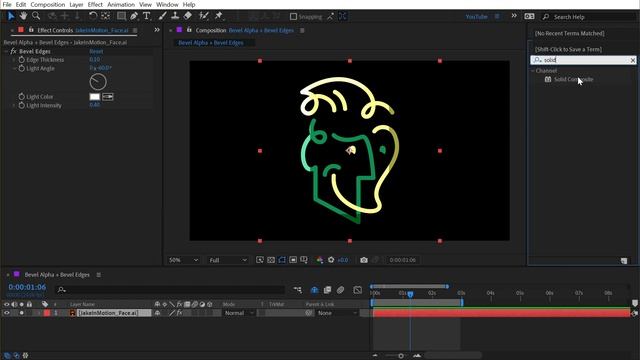Open the Layer menu

coord(76,4)
